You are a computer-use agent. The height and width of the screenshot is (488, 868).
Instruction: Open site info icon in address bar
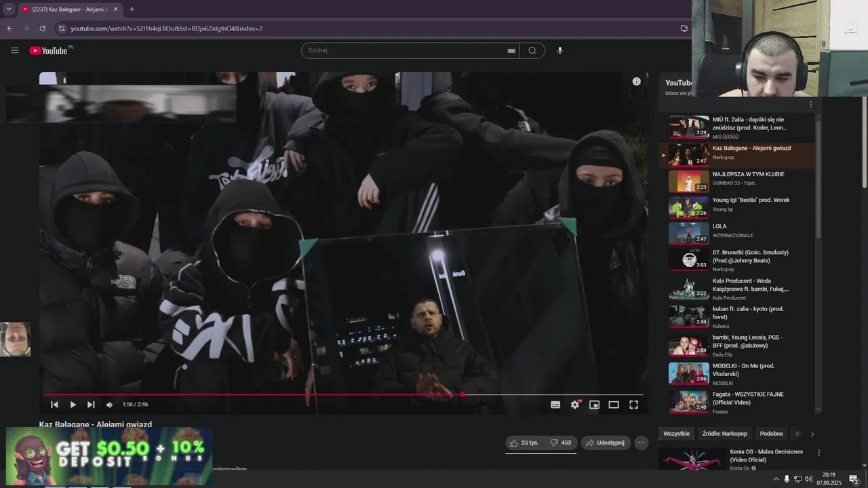[62, 28]
